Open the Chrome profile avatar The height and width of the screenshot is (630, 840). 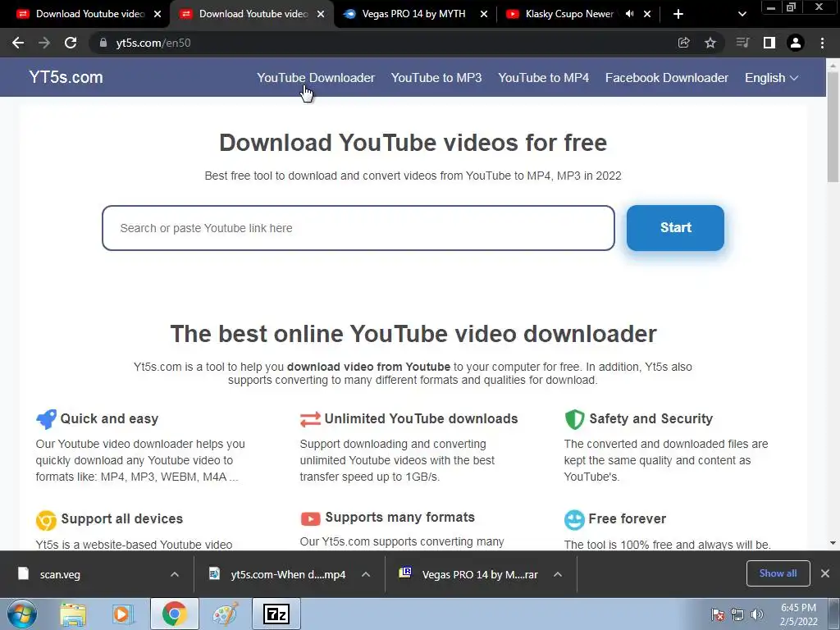pos(796,43)
